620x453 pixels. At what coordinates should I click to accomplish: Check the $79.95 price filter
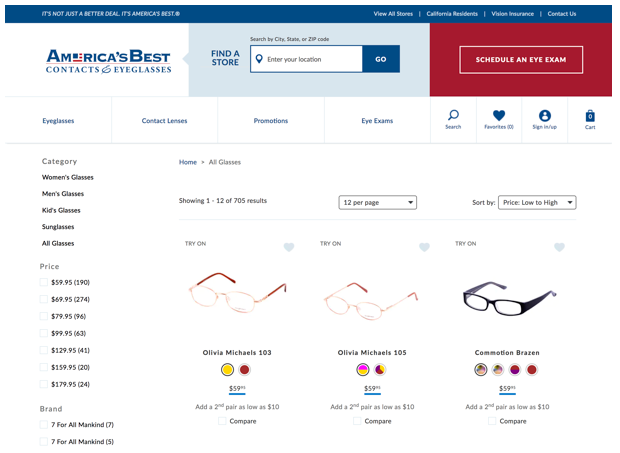pyautogui.click(x=44, y=316)
